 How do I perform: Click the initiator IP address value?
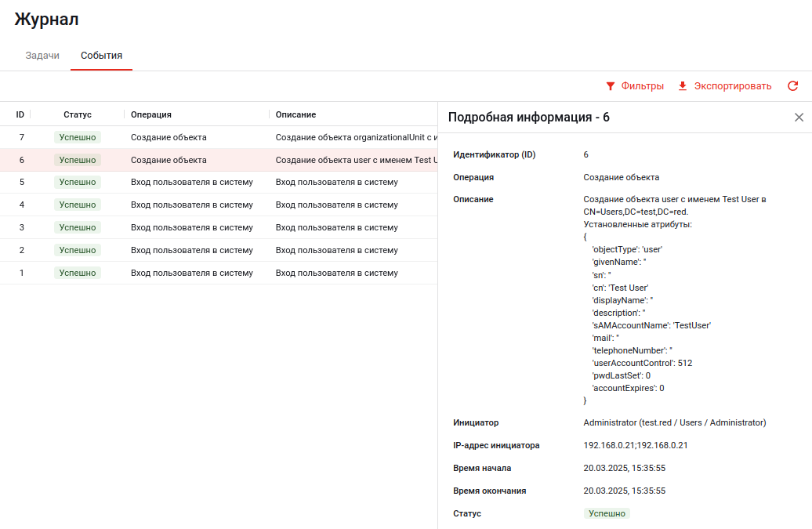pos(635,445)
